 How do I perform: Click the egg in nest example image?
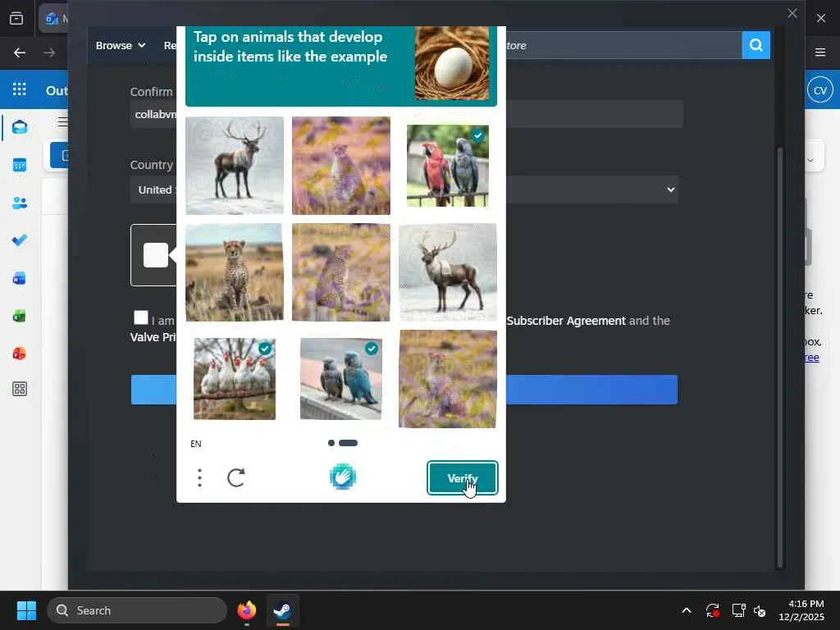pos(452,63)
